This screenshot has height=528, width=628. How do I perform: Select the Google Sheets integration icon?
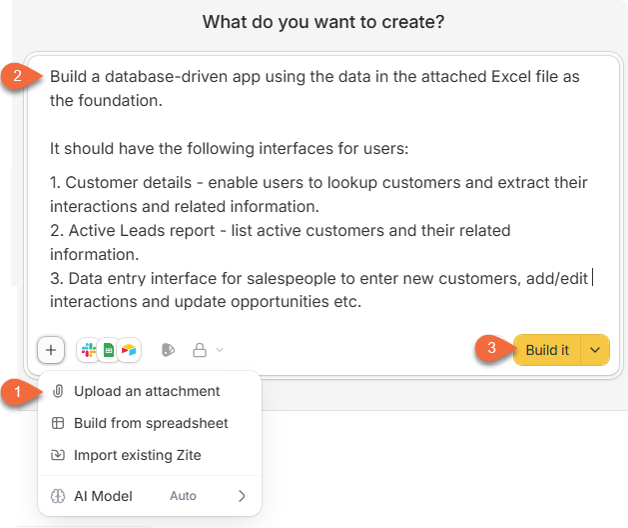click(109, 350)
